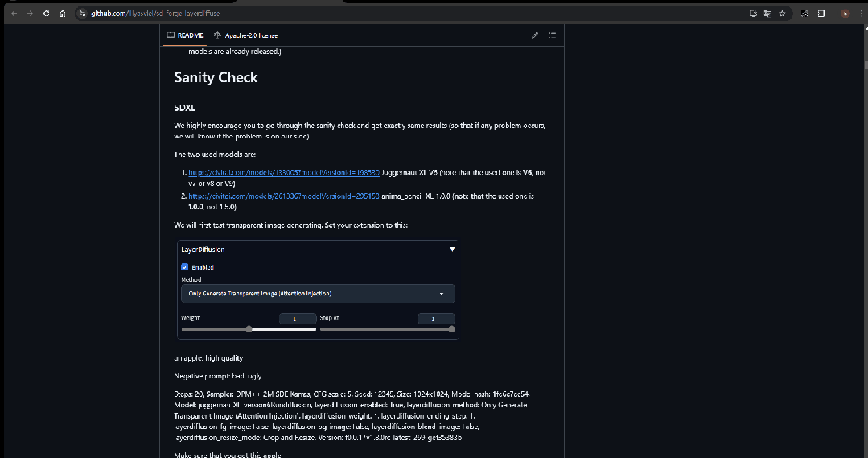Toggle the Enabled checkbox in LayerDiffusion

[x=185, y=267]
